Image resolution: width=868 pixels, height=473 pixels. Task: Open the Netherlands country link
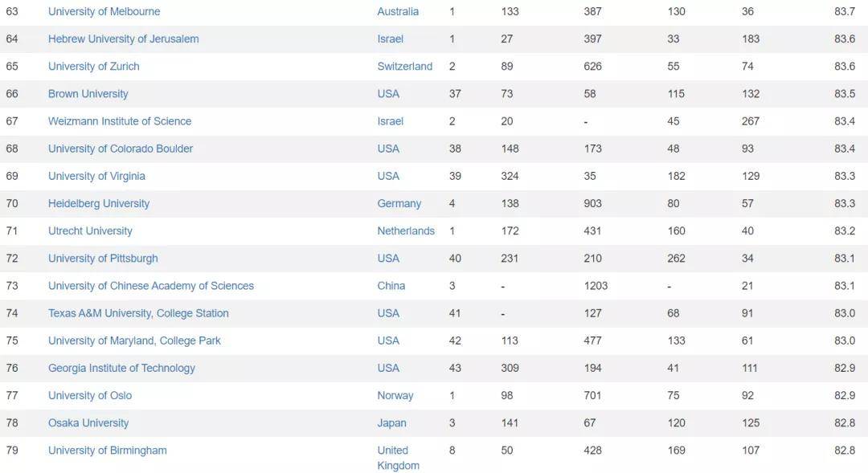tap(406, 230)
